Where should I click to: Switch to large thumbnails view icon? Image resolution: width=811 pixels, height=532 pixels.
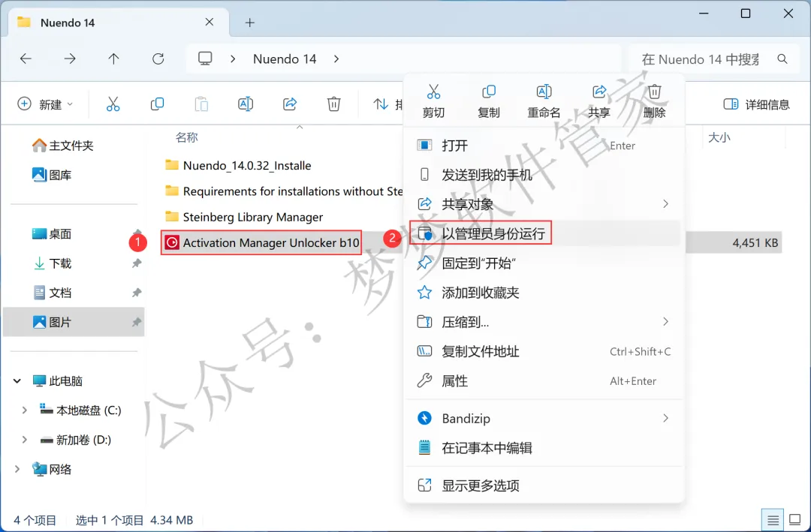pos(795,520)
